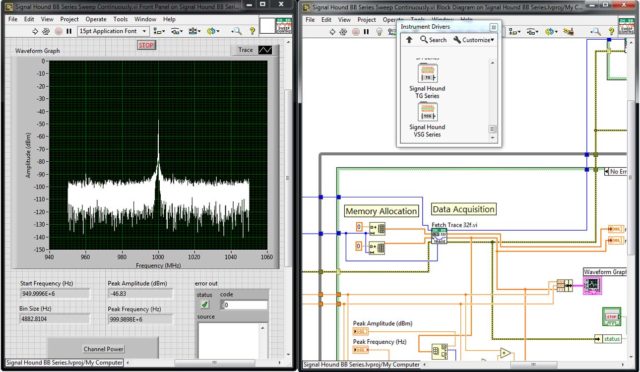Pause execution in the Front Panel window
This screenshot has height=372, width=640.
click(69, 31)
